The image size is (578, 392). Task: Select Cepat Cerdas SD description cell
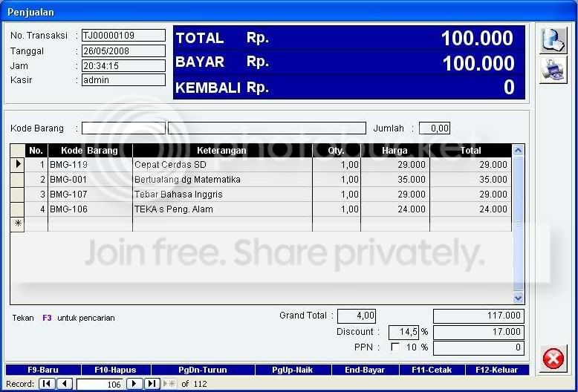(x=222, y=165)
